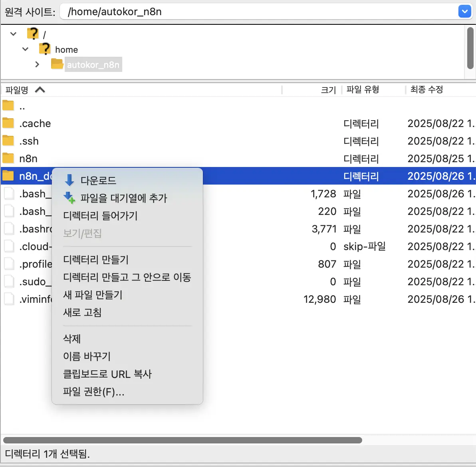The width and height of the screenshot is (476, 469).
Task: Click the question-mark icon beside root /
Action: click(x=32, y=33)
